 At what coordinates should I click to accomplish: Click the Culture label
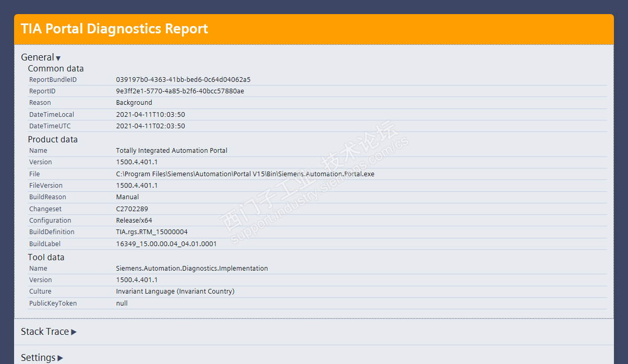click(x=40, y=292)
